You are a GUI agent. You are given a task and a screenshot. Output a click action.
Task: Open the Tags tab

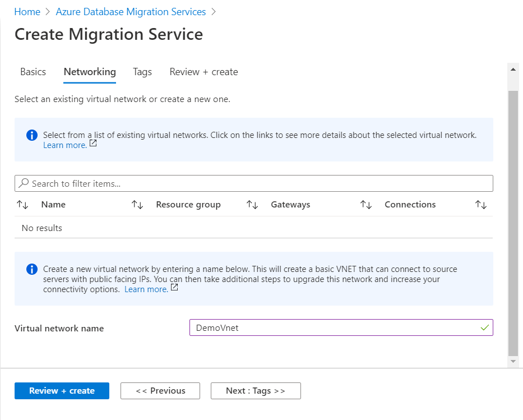coord(142,72)
